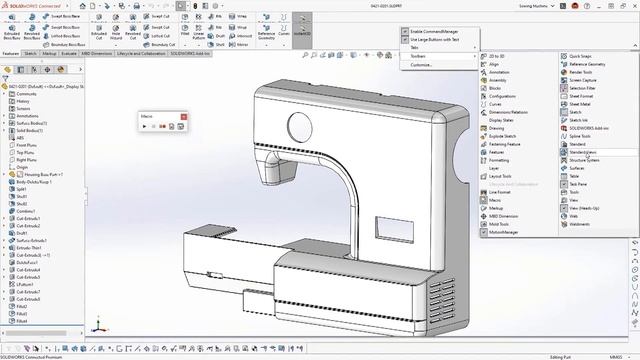
Task: Collapse the CommandManager ribbon arrow
Action: (635, 45)
